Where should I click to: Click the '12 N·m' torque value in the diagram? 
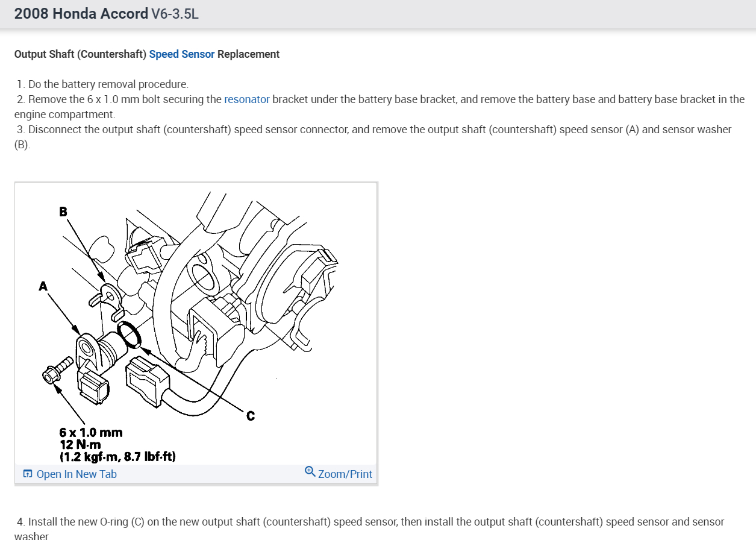(x=80, y=444)
